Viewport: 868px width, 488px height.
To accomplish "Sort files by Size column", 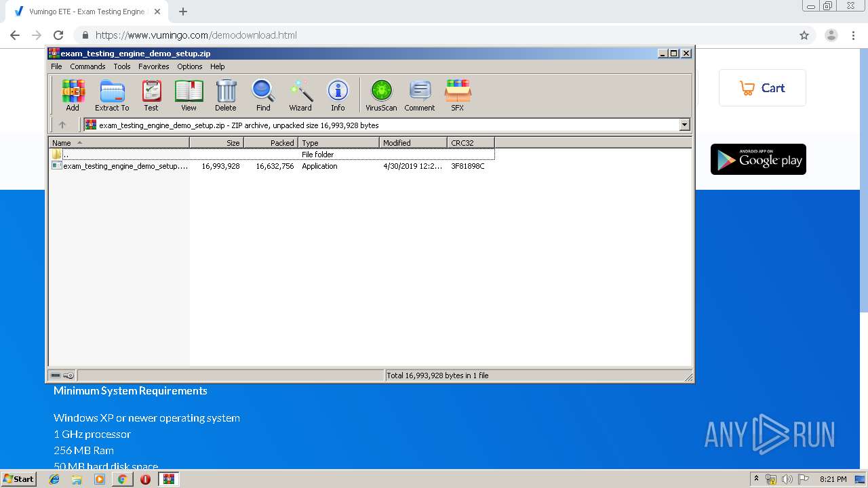I will [x=216, y=143].
